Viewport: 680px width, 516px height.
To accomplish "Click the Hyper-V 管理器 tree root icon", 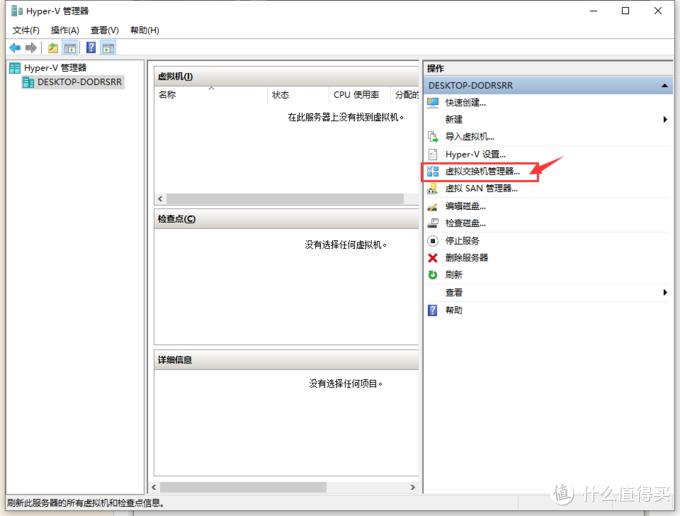I will (15, 68).
